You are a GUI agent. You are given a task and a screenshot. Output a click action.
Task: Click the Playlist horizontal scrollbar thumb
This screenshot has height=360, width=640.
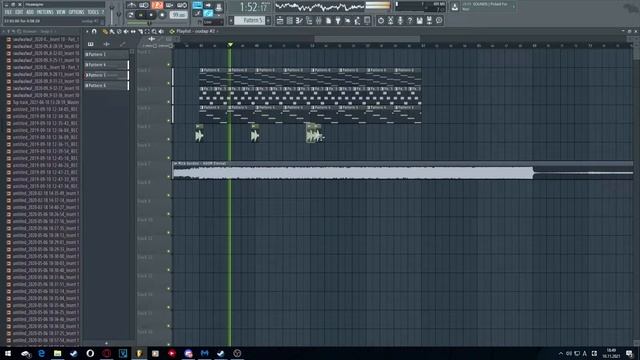click(x=367, y=39)
